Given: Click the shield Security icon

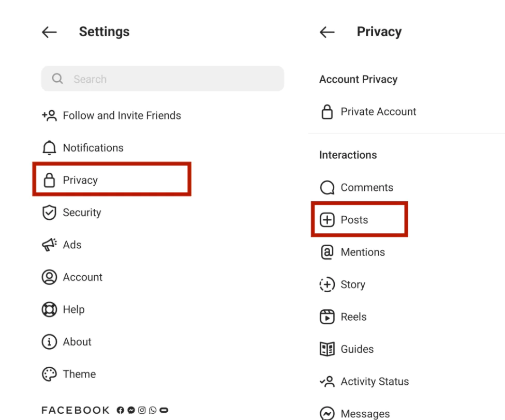Looking at the screenshot, I should [x=49, y=213].
